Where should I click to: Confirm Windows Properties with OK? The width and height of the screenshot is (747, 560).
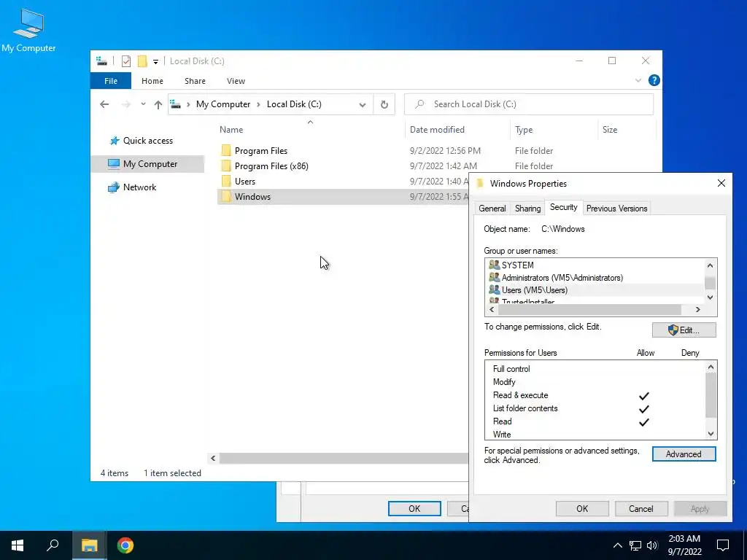click(x=582, y=508)
